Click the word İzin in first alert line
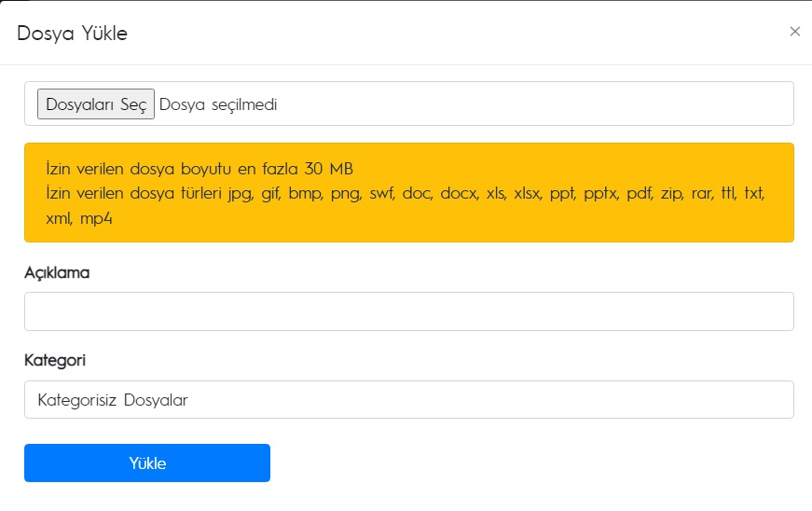The image size is (812, 511). coord(58,169)
